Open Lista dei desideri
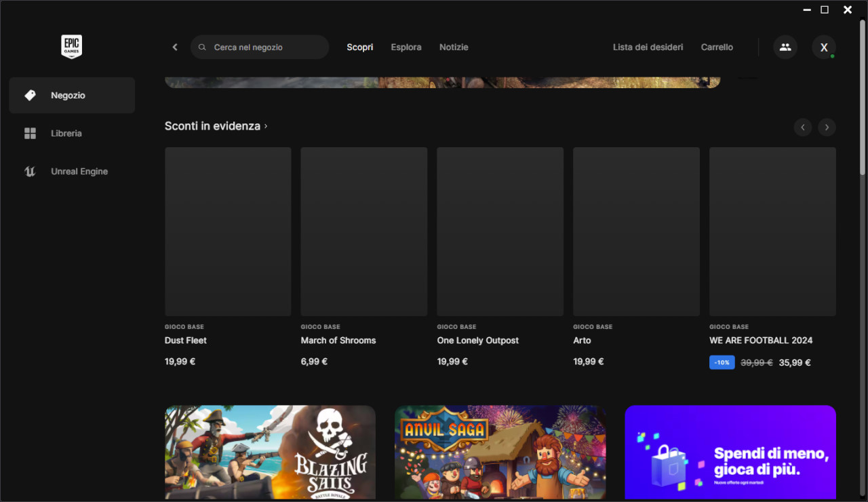Viewport: 868px width, 502px height. click(648, 47)
